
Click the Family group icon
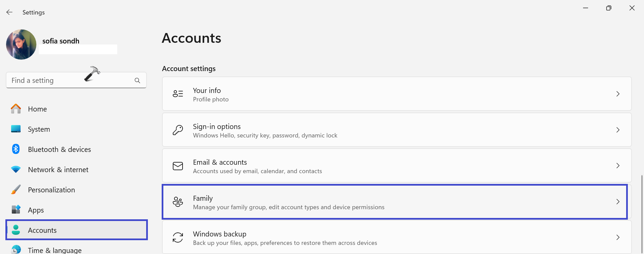coord(178,202)
